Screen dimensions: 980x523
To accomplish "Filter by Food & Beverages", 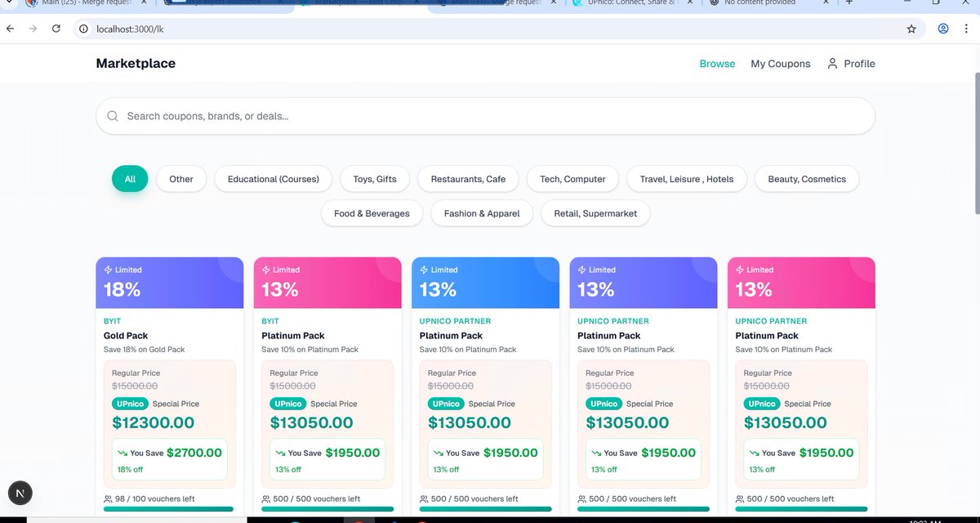I will (x=372, y=213).
